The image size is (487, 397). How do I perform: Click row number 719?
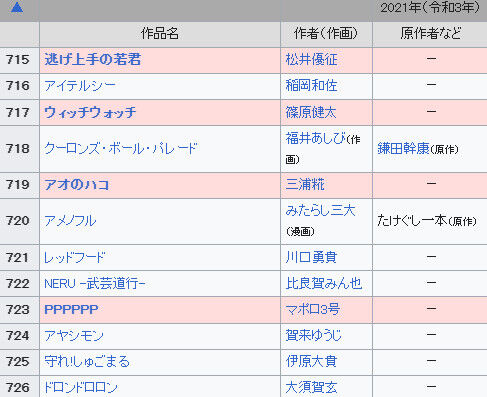click(17, 185)
